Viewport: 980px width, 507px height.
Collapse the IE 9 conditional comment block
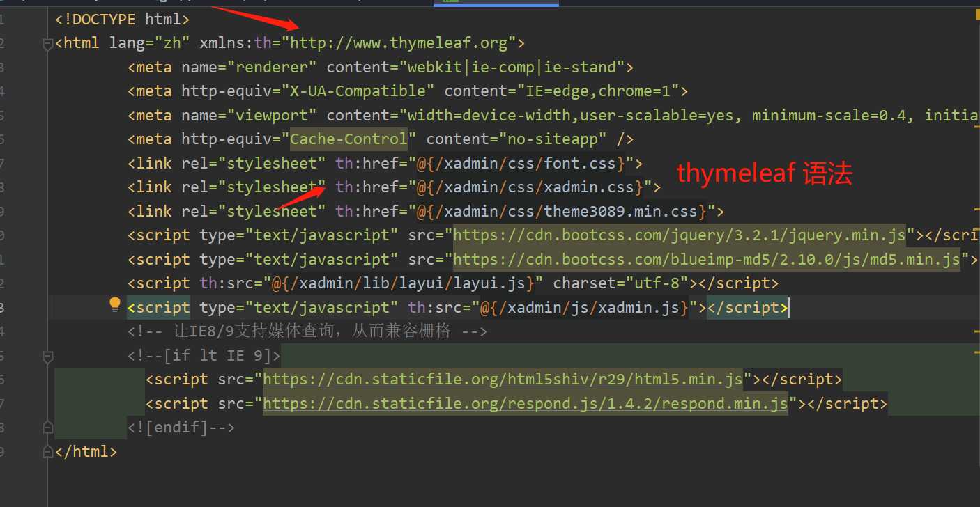pyautogui.click(x=47, y=357)
